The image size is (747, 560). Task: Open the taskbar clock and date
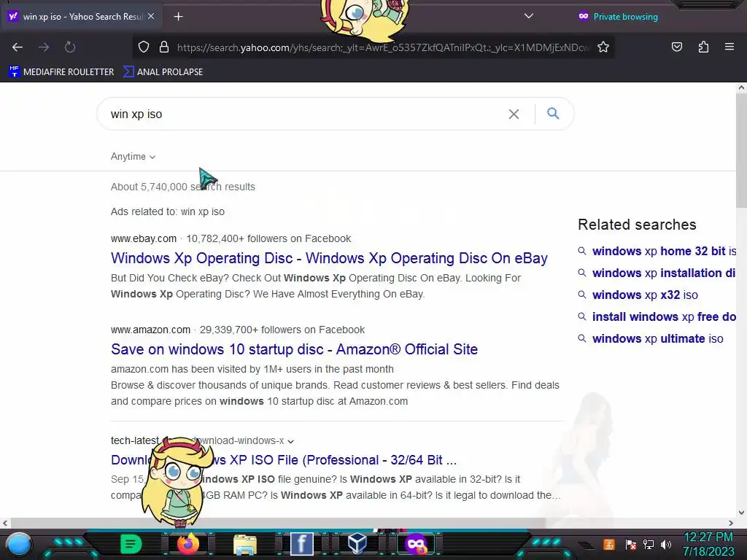coord(708,544)
